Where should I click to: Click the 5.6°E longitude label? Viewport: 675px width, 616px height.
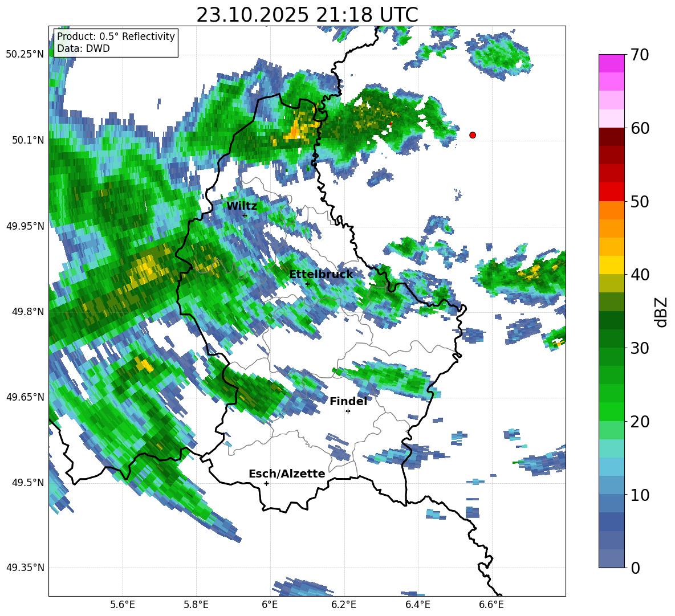[123, 605]
